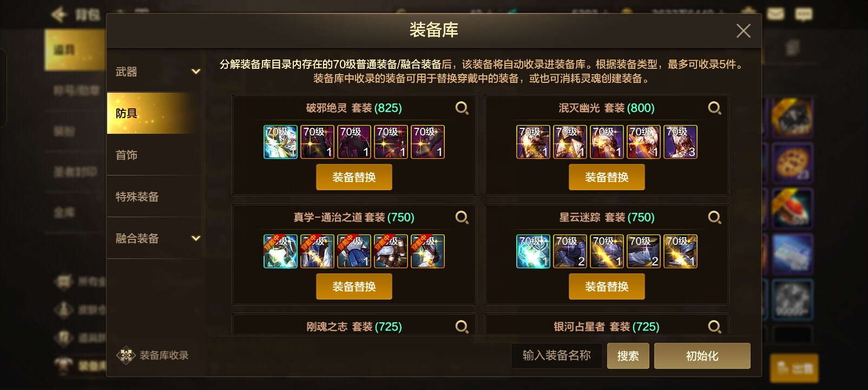Select last item with count 3 in 泯灭幽光

point(680,142)
